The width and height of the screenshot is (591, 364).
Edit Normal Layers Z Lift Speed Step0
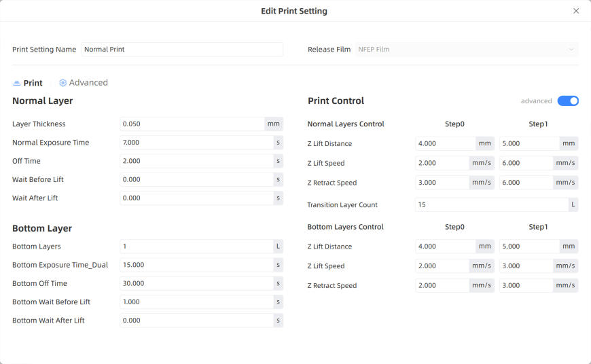click(x=442, y=163)
